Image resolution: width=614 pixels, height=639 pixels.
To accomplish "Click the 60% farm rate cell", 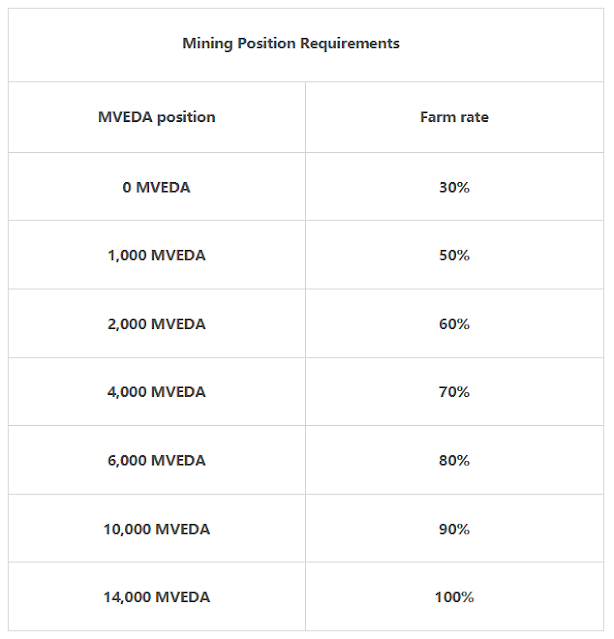I will (x=454, y=324).
